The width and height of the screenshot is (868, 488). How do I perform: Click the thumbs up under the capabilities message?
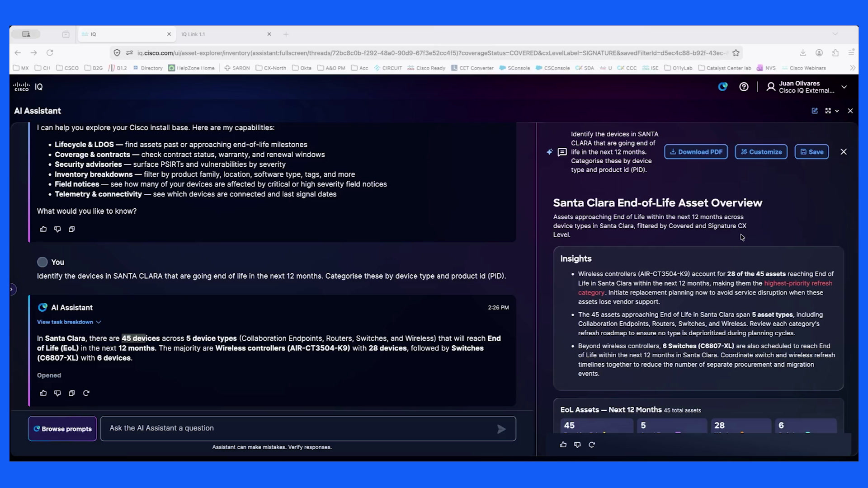click(43, 229)
